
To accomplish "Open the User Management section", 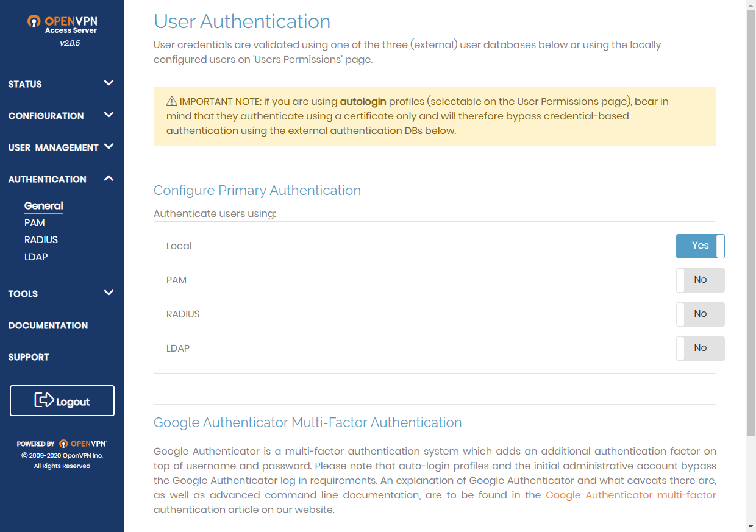I will (x=53, y=147).
